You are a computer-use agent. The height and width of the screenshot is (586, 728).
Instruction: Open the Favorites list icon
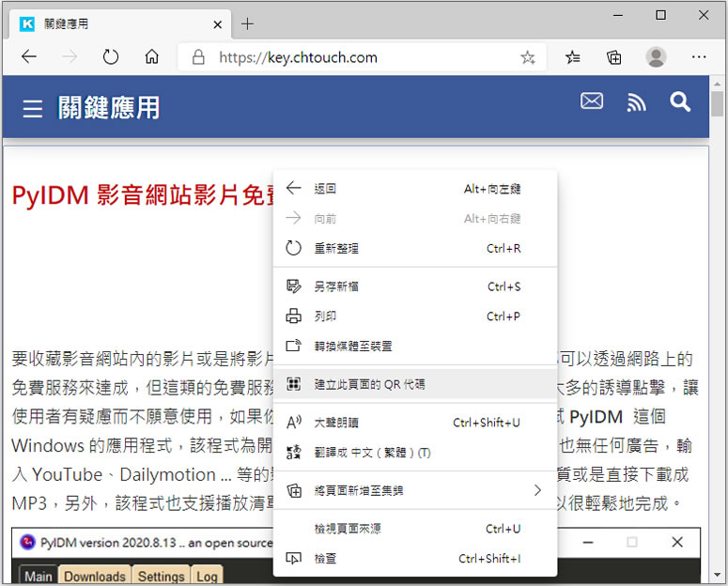point(572,57)
